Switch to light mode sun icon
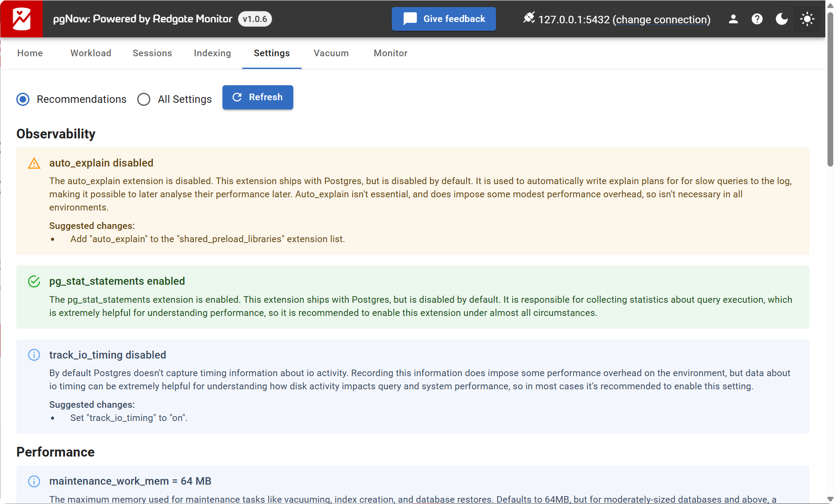This screenshot has width=835, height=504. 807,19
